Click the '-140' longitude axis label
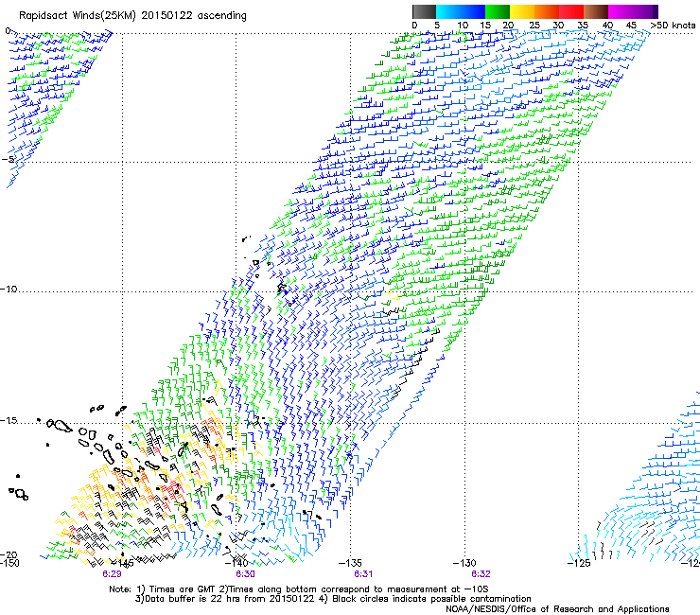700x615 pixels. [x=237, y=563]
